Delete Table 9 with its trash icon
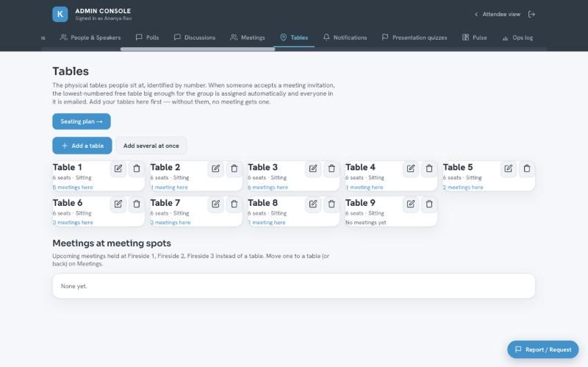Viewport: 588px width, 367px height. [x=429, y=204]
